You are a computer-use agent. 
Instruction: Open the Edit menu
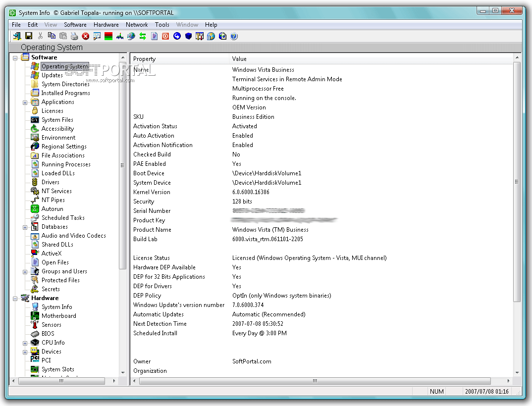tap(33, 25)
